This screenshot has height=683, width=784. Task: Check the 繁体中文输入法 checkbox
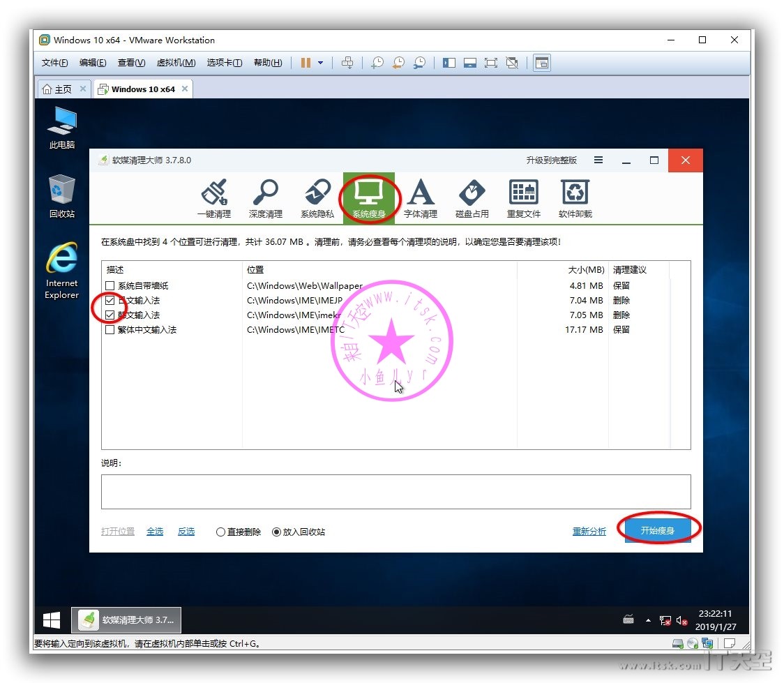click(110, 329)
